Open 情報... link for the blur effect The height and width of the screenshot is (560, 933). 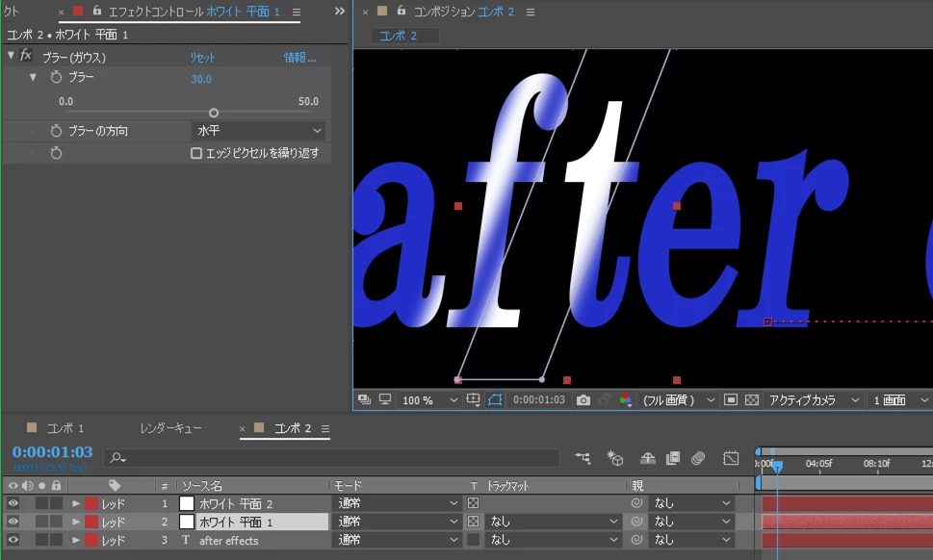tap(299, 57)
